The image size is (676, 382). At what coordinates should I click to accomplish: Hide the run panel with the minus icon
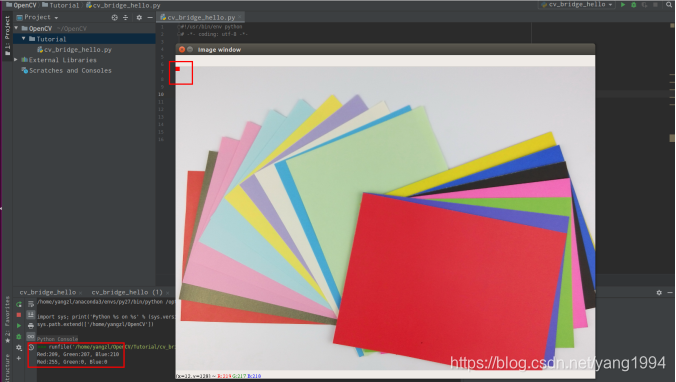pyautogui.click(x=670, y=292)
